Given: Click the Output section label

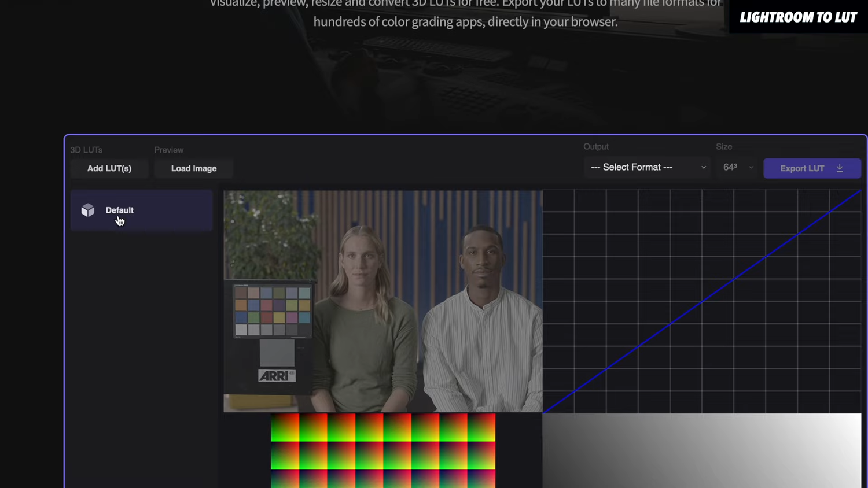Looking at the screenshot, I should pyautogui.click(x=596, y=146).
